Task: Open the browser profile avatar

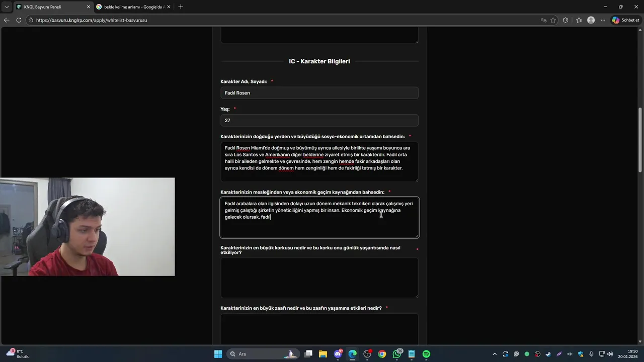Action: (591, 20)
